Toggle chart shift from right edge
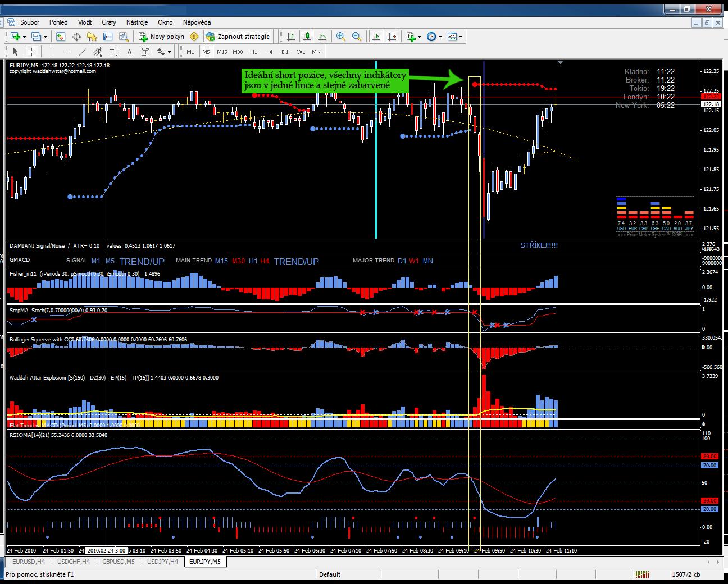The width and height of the screenshot is (728, 584). [x=392, y=36]
